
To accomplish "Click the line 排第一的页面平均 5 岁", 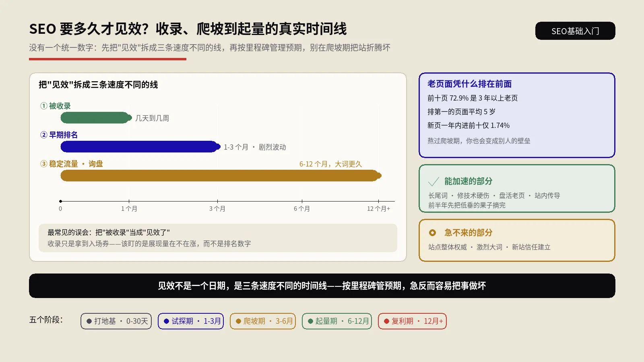I will pyautogui.click(x=461, y=111).
